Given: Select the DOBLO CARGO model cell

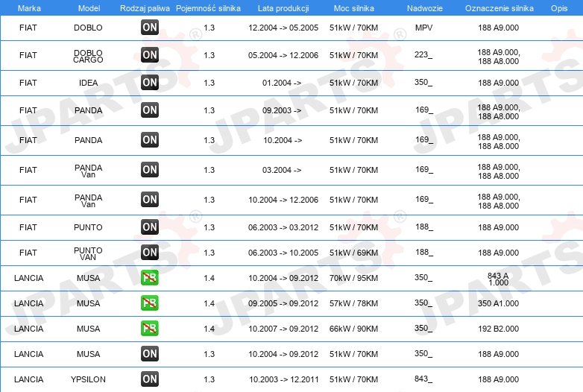Looking at the screenshot, I should (88, 56).
